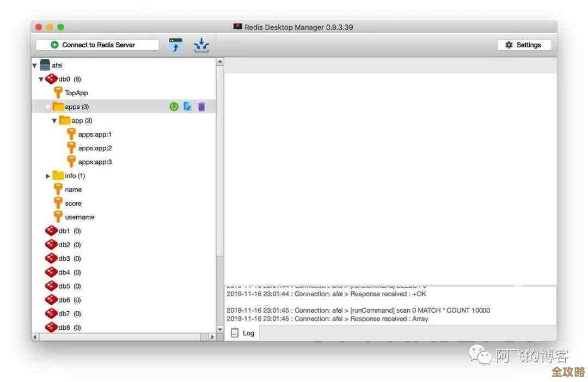Expand the info folder

[x=48, y=176]
